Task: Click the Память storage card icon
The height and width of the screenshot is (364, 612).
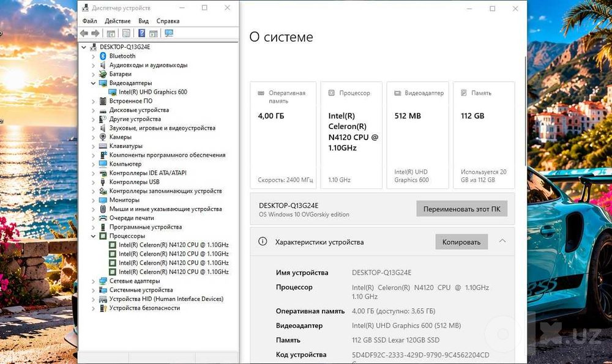Action: (464, 93)
